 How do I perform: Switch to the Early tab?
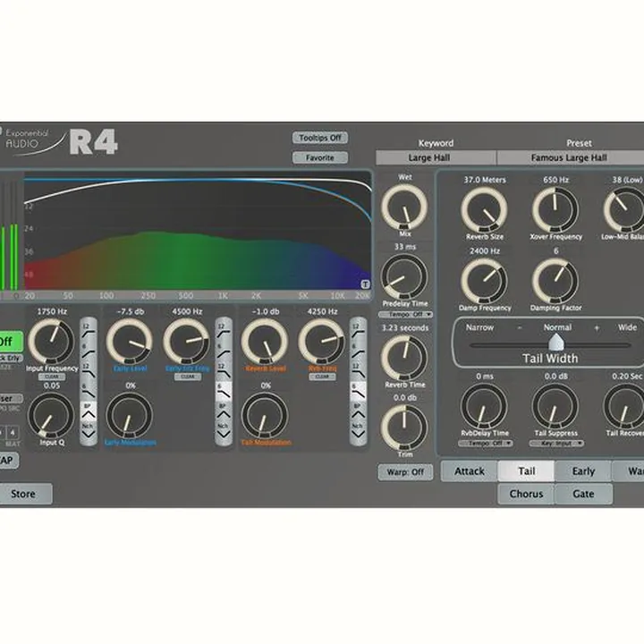pyautogui.click(x=583, y=471)
